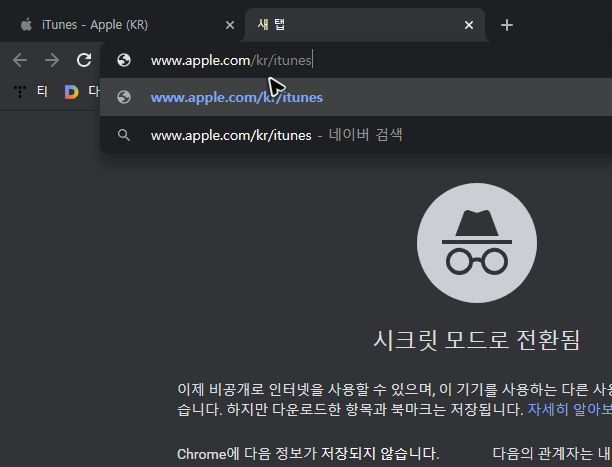Click the incognito hat and glasses icon
Screen dimensions: 612x467
(x=477, y=242)
